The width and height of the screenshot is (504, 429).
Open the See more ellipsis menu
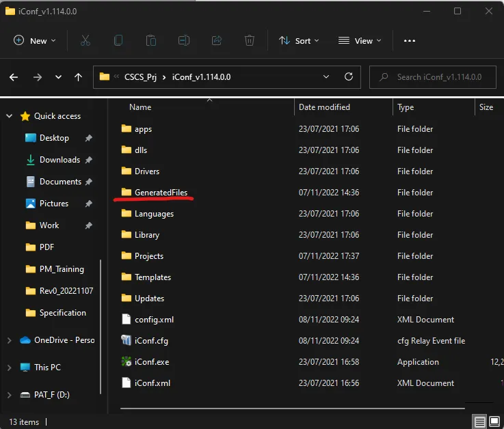[x=410, y=41]
